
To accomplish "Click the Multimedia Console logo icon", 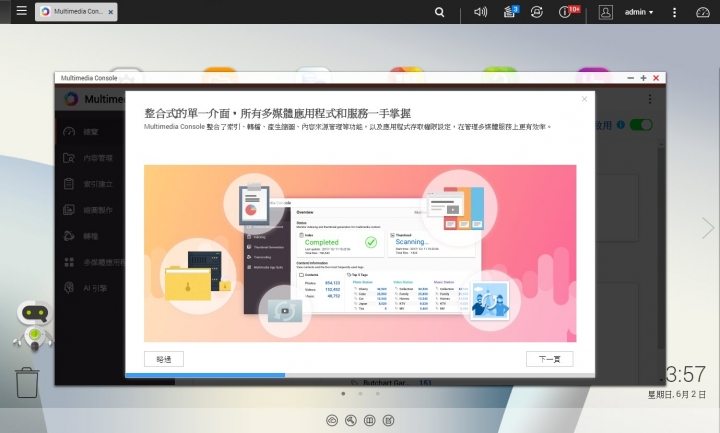I will pyautogui.click(x=71, y=99).
